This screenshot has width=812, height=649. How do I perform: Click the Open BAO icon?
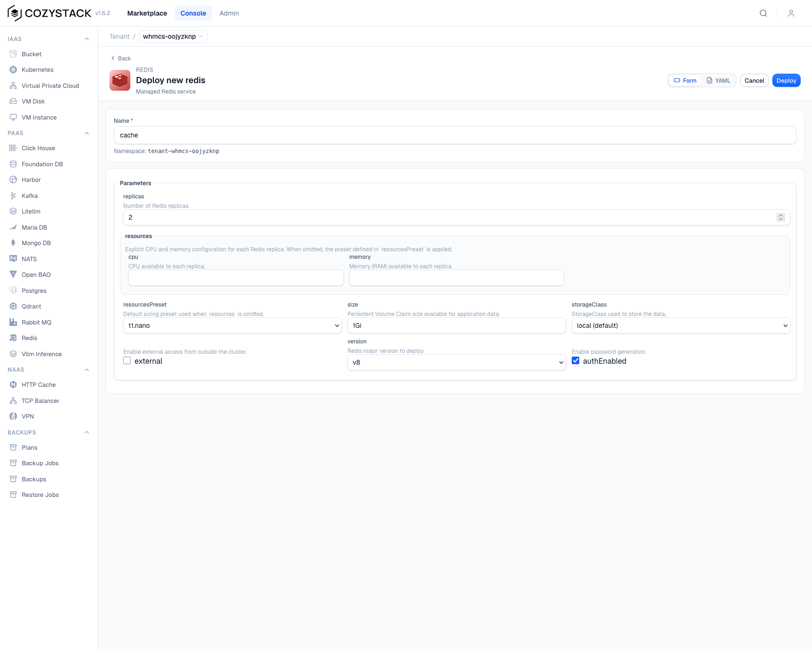point(13,274)
